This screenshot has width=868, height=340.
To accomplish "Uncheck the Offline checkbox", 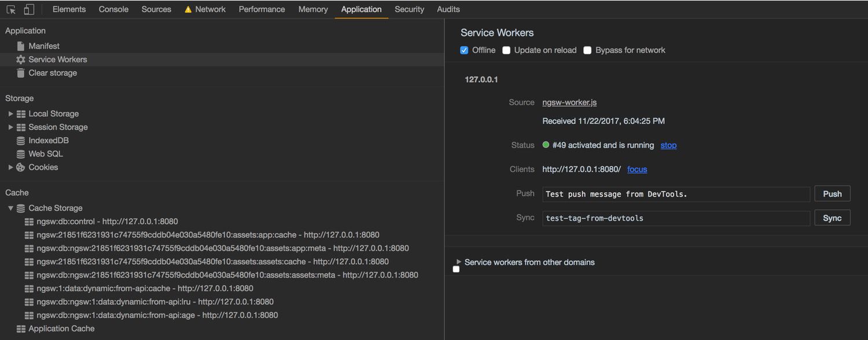I will click(464, 50).
